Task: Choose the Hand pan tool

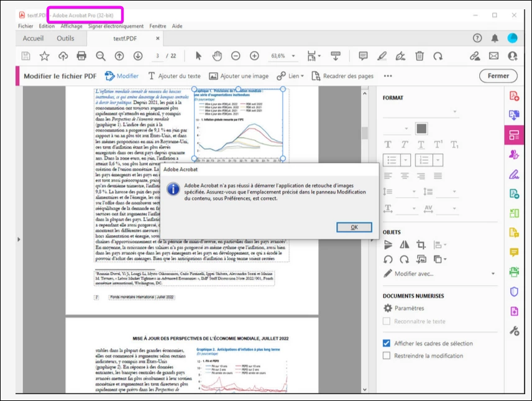Action: coord(217,56)
